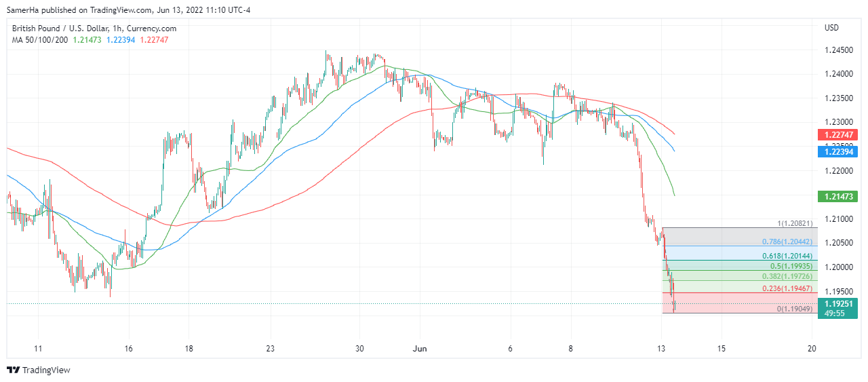Viewport: 868px width, 382px height.
Task: Click the 13 date on the time axis
Action: point(661,349)
